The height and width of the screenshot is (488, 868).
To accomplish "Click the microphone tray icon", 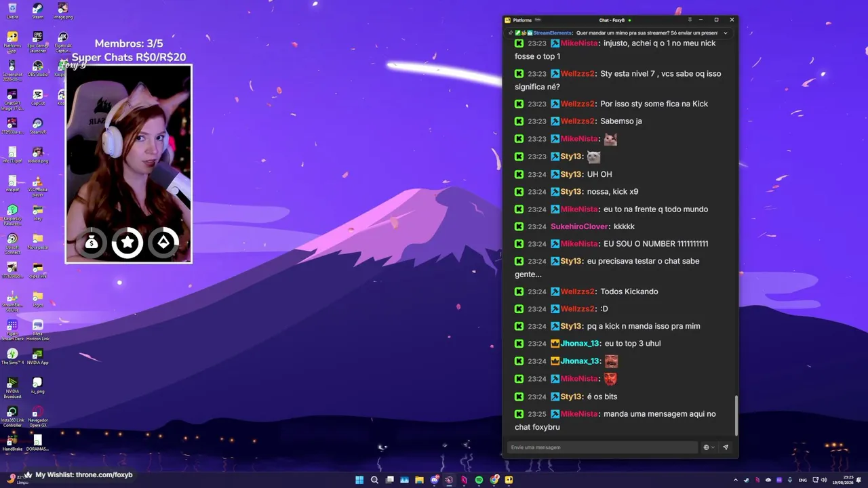I will coord(789,480).
